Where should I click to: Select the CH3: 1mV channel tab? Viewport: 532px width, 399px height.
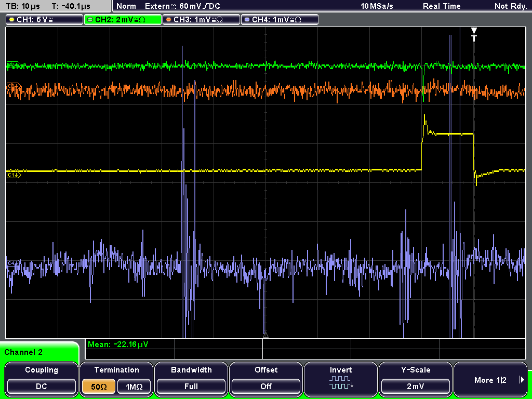201,20
